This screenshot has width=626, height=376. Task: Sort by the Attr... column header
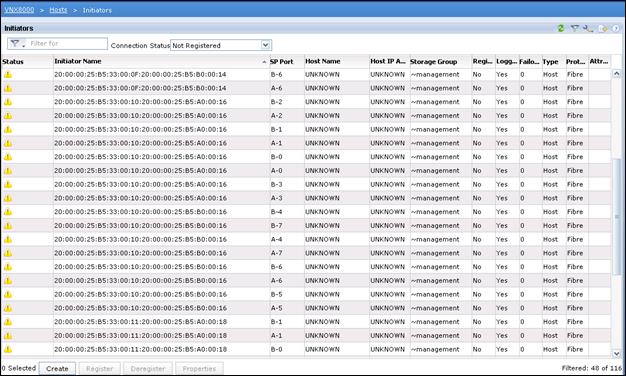(600, 61)
